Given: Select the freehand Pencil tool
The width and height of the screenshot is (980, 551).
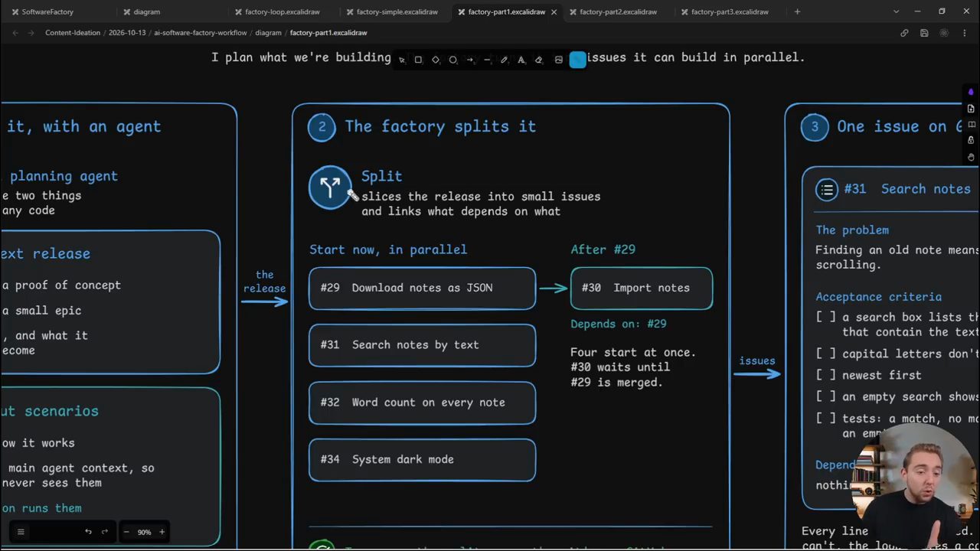Looking at the screenshot, I should pyautogui.click(x=504, y=60).
